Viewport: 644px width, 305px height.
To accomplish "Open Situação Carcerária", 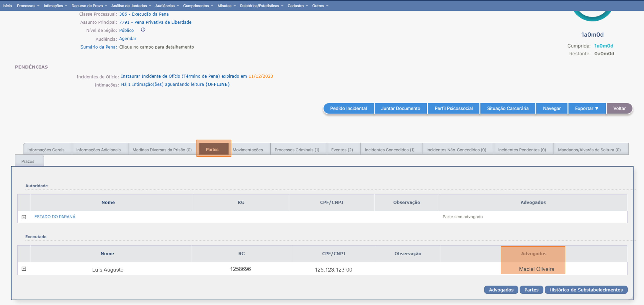I will click(x=507, y=108).
